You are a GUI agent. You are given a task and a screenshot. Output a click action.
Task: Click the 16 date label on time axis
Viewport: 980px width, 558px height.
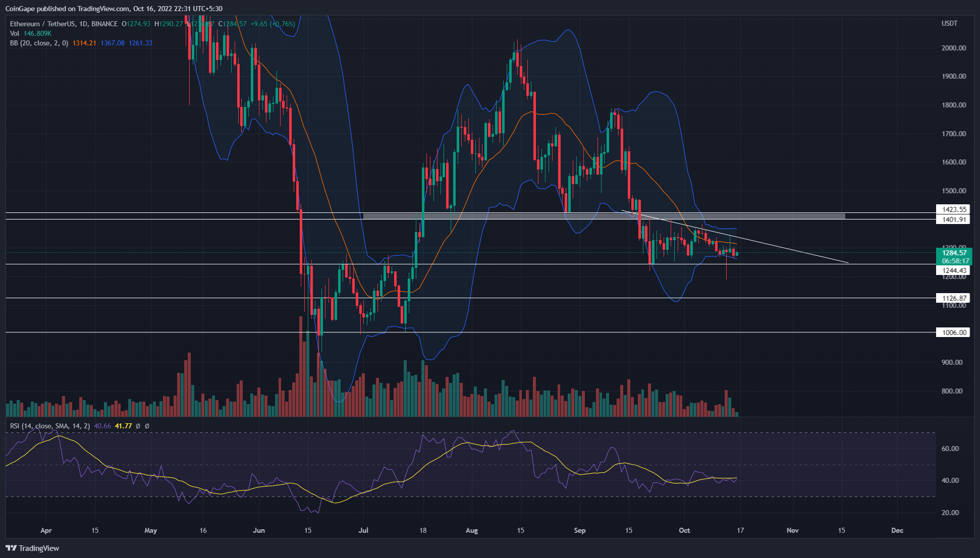click(x=203, y=530)
